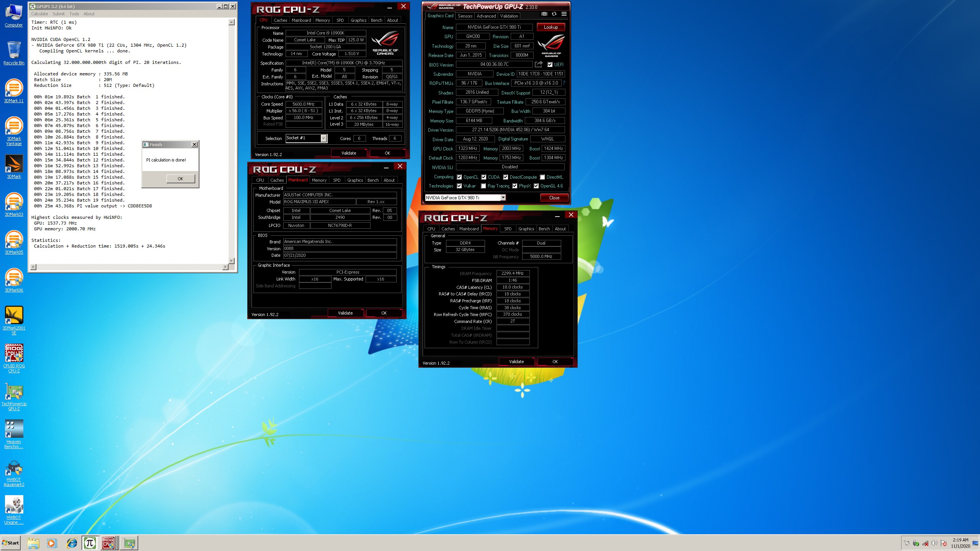The width and height of the screenshot is (980, 551).
Task: Click Validate in the Mainboard CPU-Z window
Action: pos(345,313)
